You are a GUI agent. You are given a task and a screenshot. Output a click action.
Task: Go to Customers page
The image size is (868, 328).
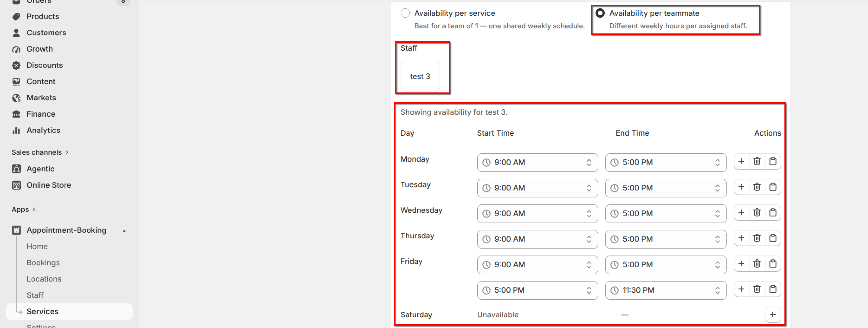click(46, 33)
